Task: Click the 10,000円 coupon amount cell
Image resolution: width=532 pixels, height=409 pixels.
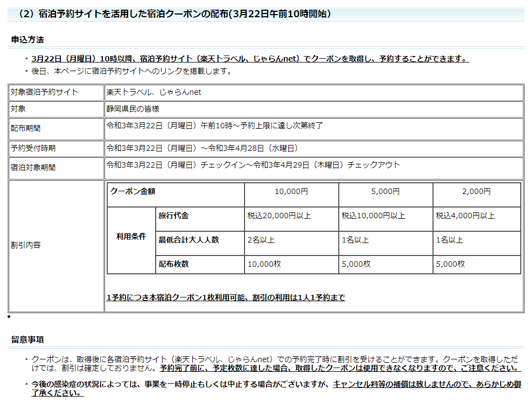Action: (291, 191)
